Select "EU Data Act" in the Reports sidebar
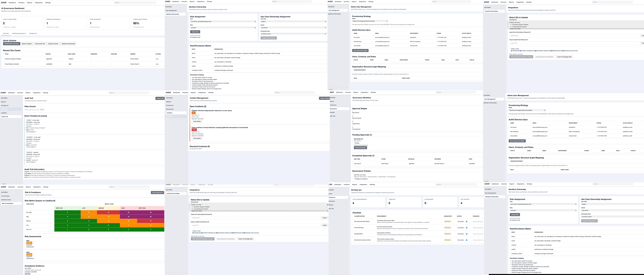 (x=5, y=105)
